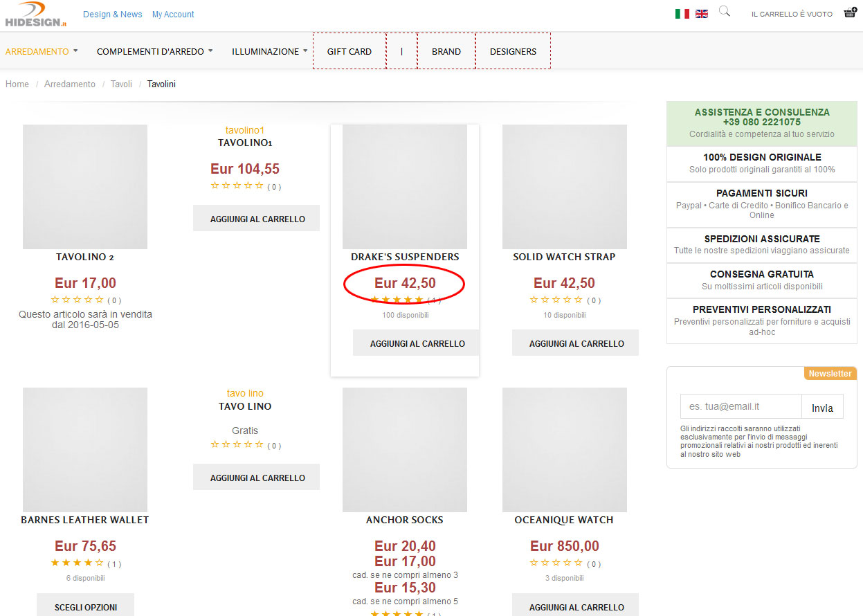
Task: Click Barnes Leather Wallet star rating
Action: (78, 563)
